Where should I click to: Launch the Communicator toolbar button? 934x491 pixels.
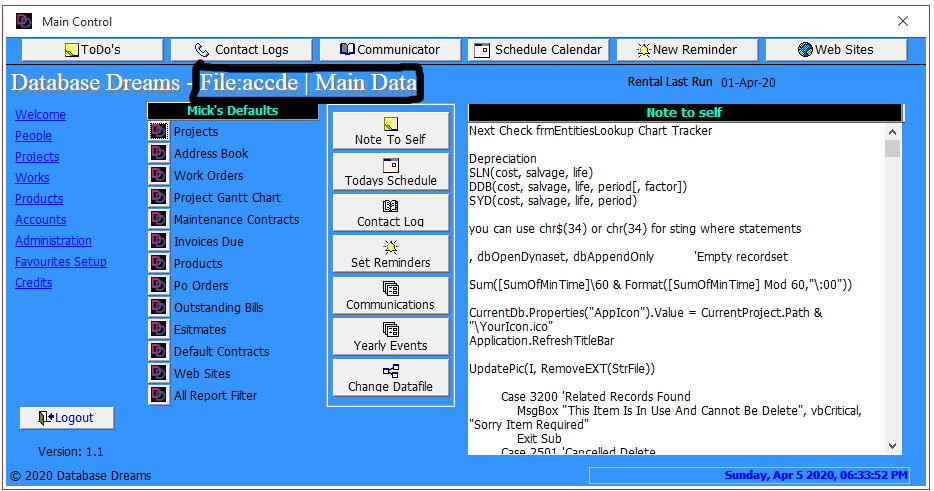(x=390, y=50)
